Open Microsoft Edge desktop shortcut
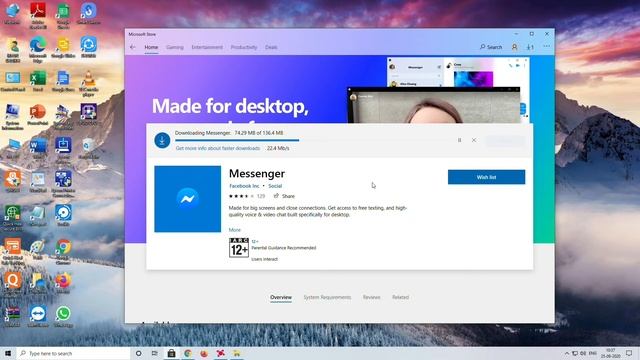Image resolution: width=640 pixels, height=360 pixels. (x=38, y=49)
